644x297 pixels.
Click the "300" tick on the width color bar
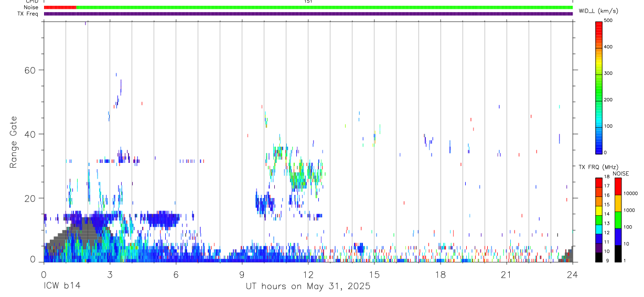[x=609, y=73]
